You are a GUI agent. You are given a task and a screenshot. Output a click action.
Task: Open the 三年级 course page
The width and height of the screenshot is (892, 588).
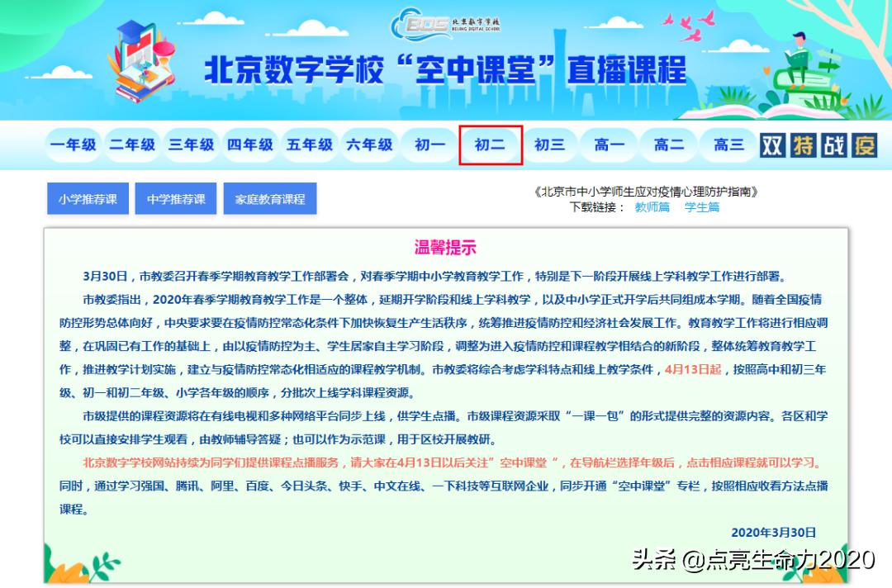pyautogui.click(x=192, y=145)
